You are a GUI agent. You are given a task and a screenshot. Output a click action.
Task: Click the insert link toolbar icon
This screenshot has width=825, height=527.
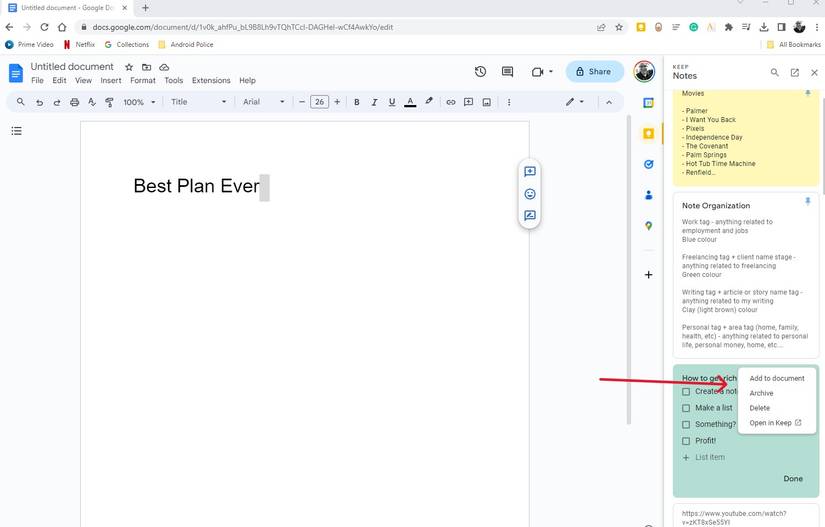(x=451, y=102)
